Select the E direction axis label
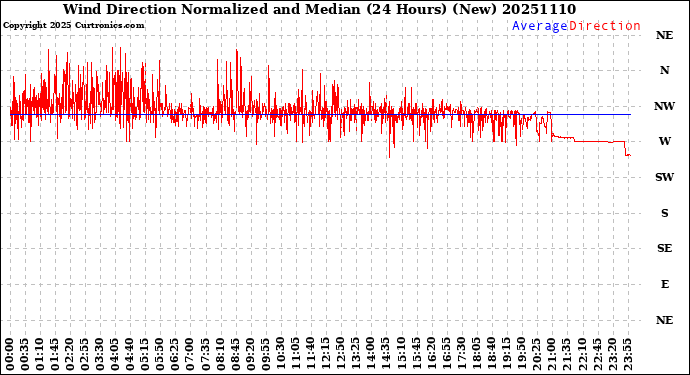This screenshot has width=690, height=375. pyautogui.click(x=664, y=284)
